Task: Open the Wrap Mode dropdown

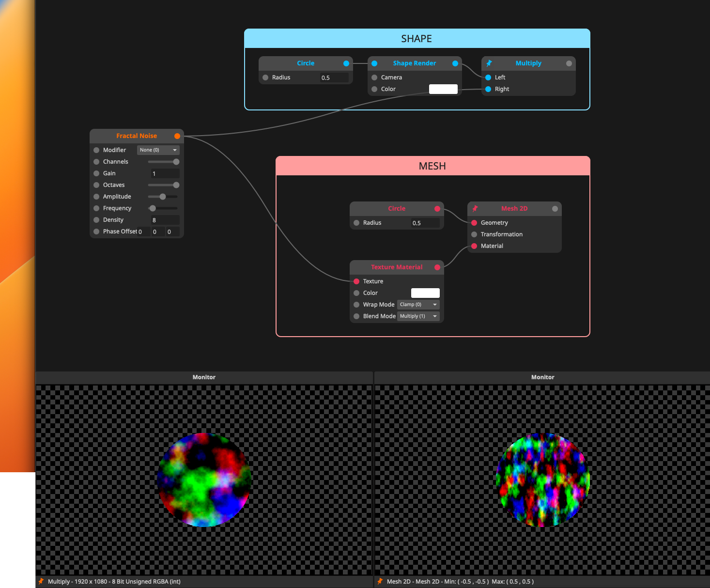Action: tap(418, 305)
